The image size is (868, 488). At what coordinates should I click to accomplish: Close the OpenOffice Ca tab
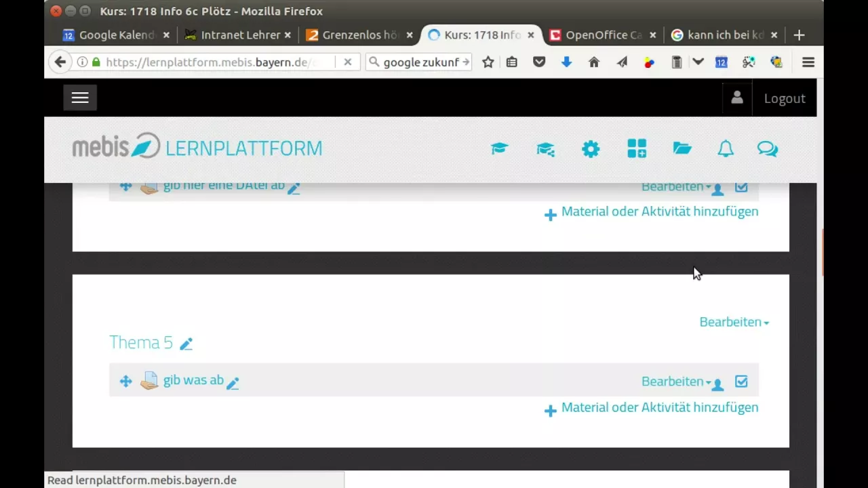click(653, 35)
